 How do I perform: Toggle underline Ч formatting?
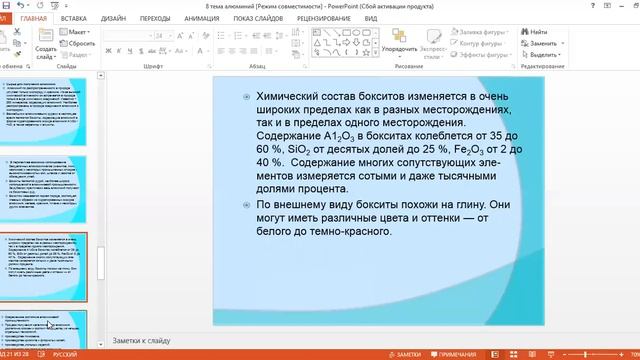click(130, 51)
